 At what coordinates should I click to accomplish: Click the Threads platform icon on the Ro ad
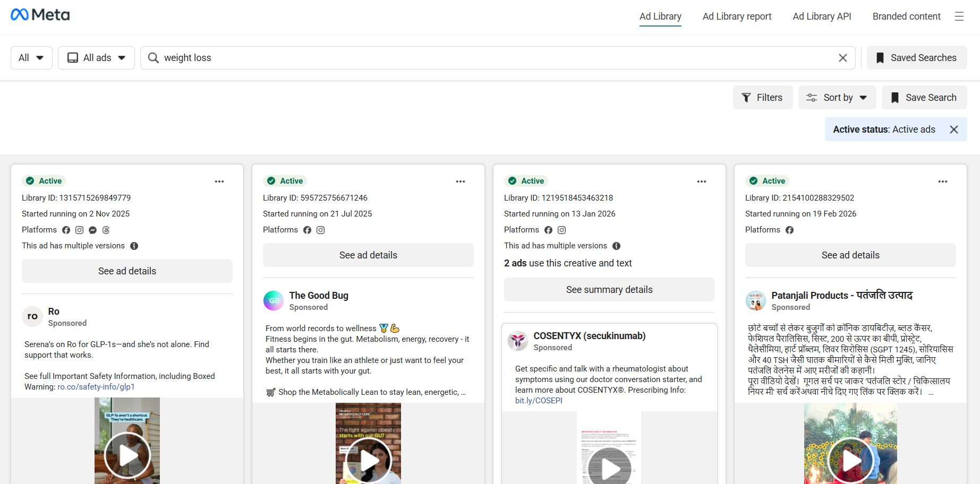pyautogui.click(x=106, y=230)
